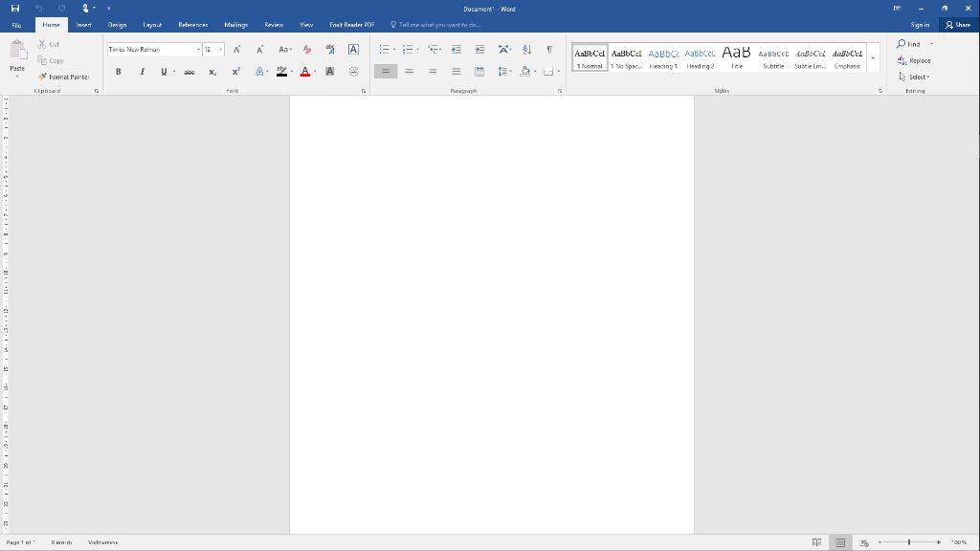Expand the Change Case menu
This screenshot has width=980, height=551.
284,50
